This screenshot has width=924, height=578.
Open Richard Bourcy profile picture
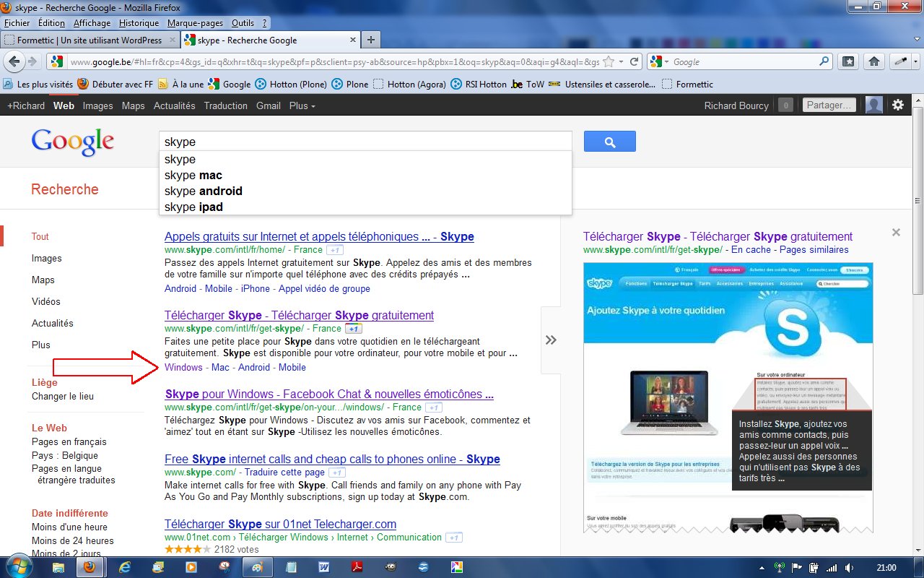tap(873, 105)
